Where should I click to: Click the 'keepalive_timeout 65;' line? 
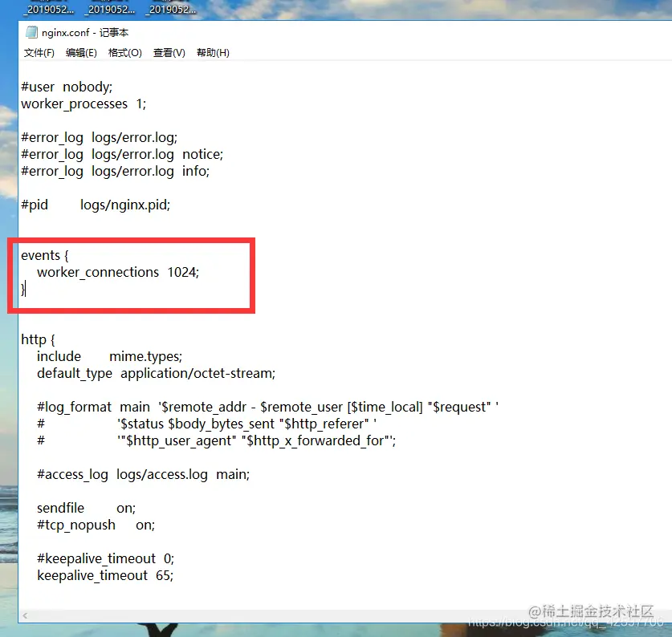click(105, 576)
